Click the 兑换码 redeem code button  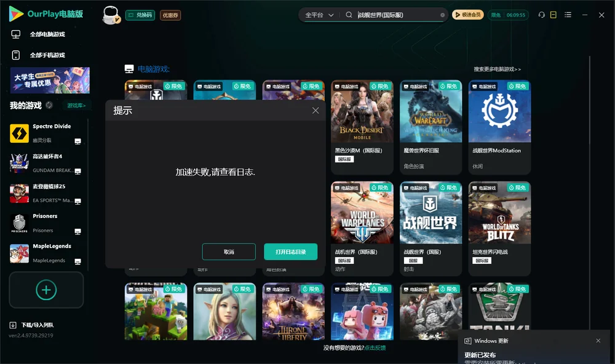140,15
